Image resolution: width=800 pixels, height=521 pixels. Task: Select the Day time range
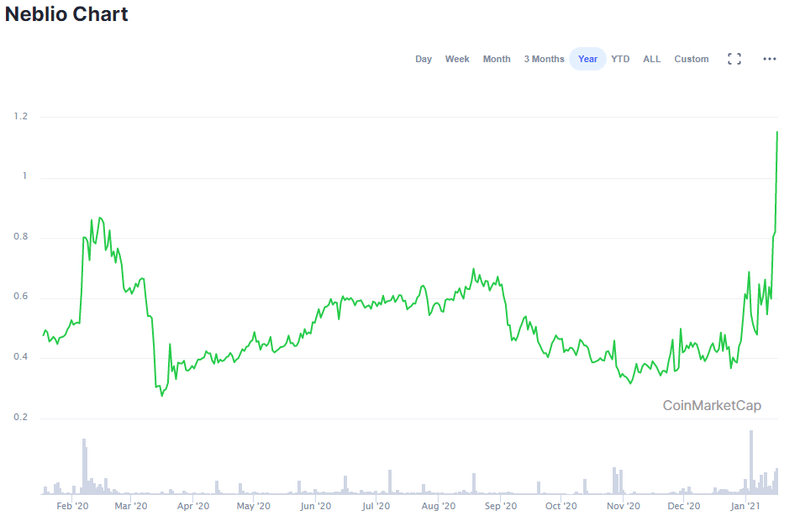pyautogui.click(x=424, y=59)
